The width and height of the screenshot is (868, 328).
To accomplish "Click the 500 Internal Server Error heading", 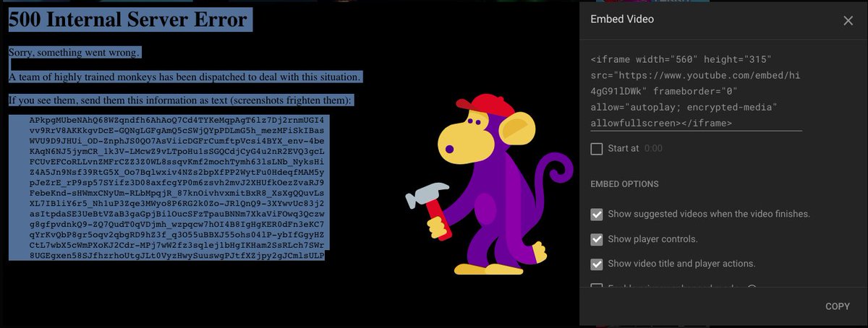I will point(131,21).
